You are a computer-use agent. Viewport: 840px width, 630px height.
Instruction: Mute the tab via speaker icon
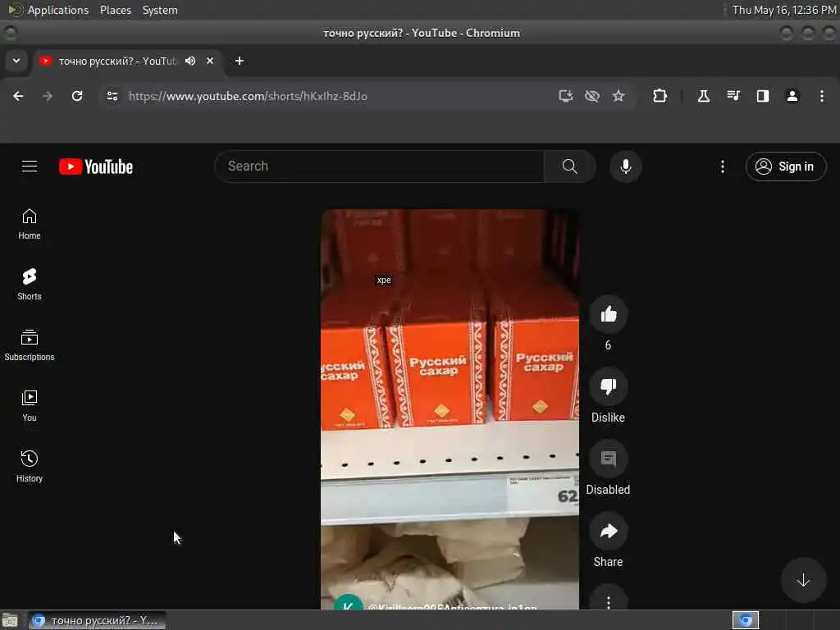click(x=190, y=61)
